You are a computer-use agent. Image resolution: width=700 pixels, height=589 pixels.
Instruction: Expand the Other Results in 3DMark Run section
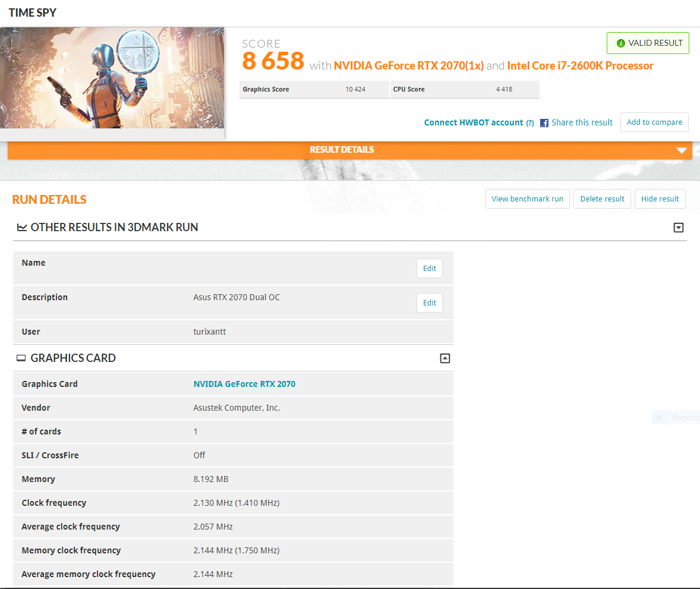coord(678,228)
